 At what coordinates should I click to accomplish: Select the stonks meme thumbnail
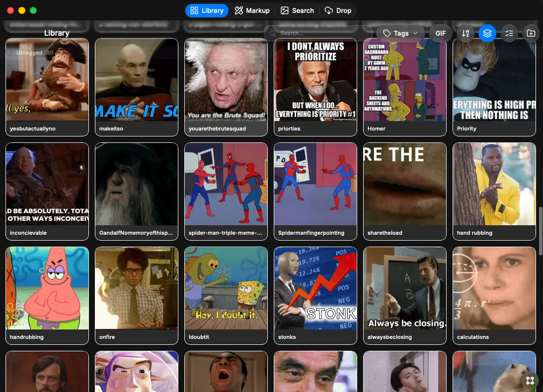pyautogui.click(x=315, y=288)
